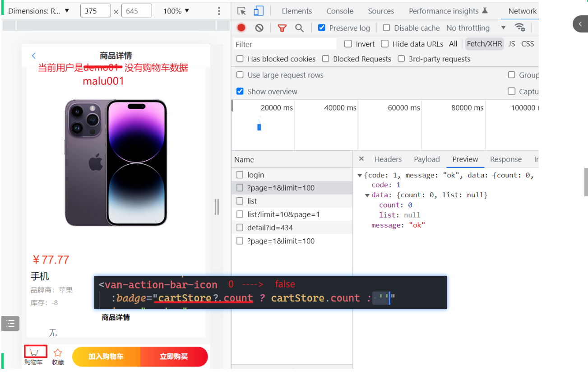
Task: Click the Name column header
Action: click(292, 159)
